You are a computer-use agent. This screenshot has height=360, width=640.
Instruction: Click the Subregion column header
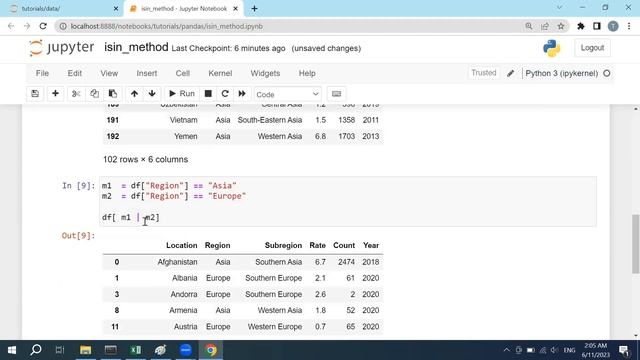pos(283,245)
